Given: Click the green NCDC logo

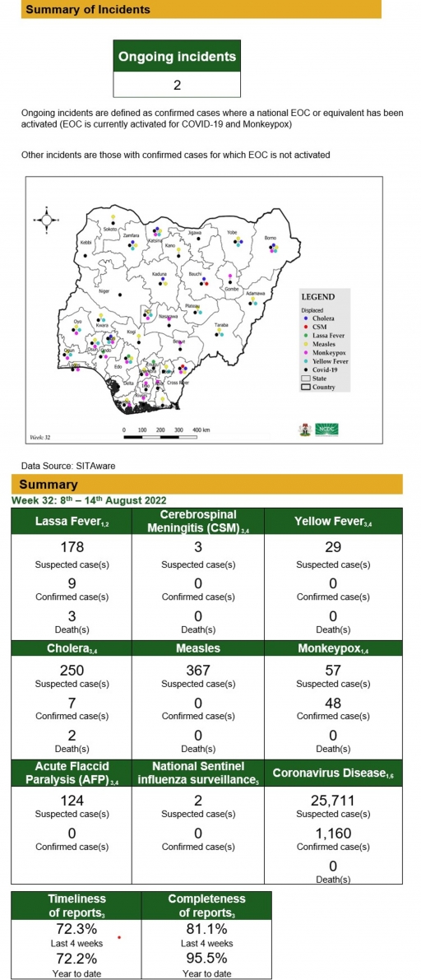Looking at the screenshot, I should click(x=326, y=429).
